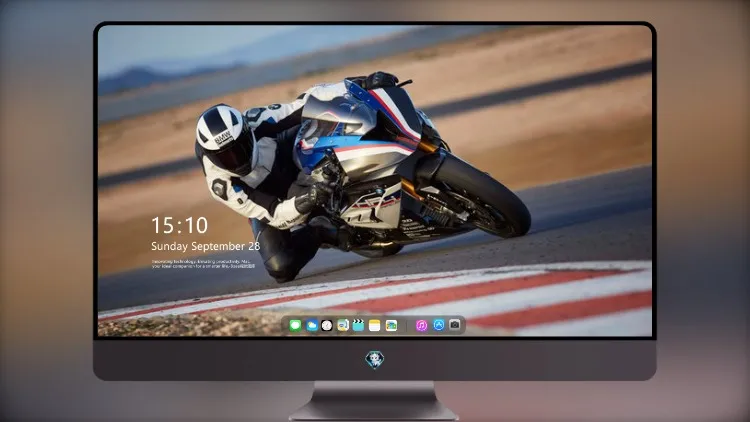The height and width of the screenshot is (422, 750).
Task: Click the small caption text under the date
Action: point(203,264)
